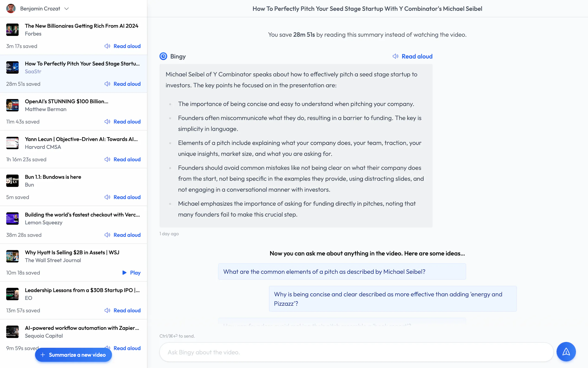The image size is (588, 368).
Task: Play the Hyatt WSJ summary audio
Action: [x=131, y=273]
